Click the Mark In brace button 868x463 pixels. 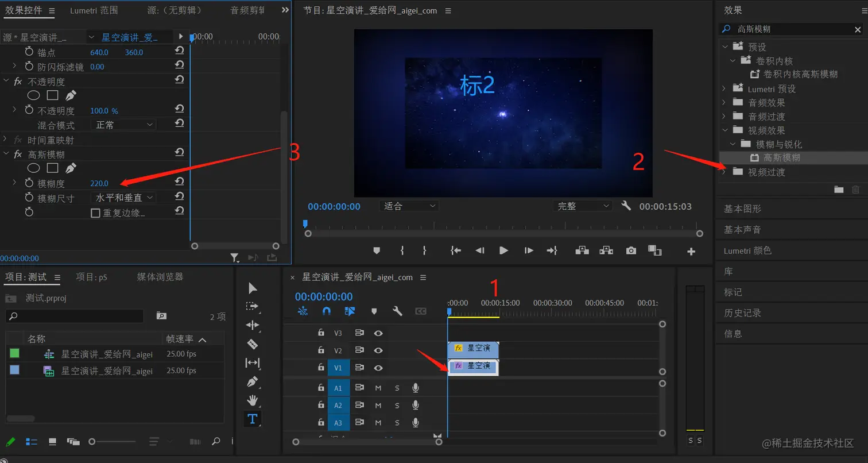402,250
